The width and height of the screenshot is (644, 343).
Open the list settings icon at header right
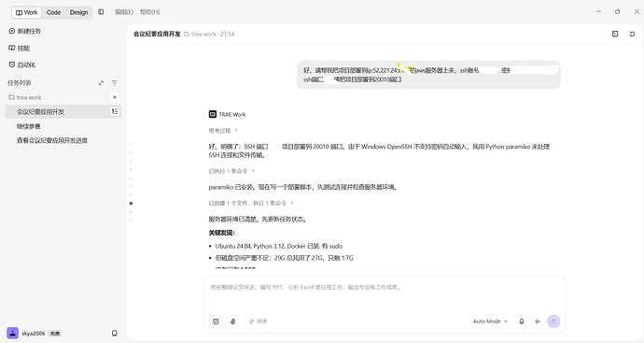coord(632,35)
